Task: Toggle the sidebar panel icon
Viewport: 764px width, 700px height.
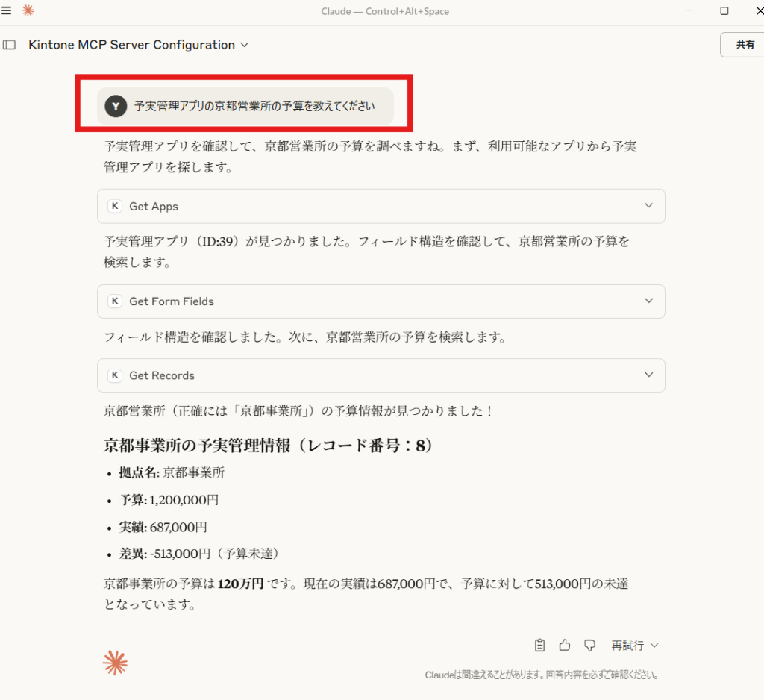Action: (x=9, y=45)
